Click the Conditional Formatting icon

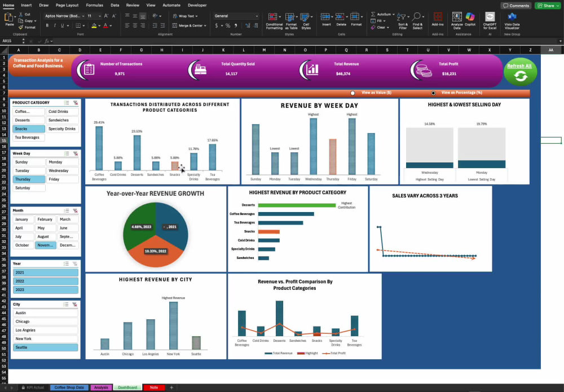272,17
